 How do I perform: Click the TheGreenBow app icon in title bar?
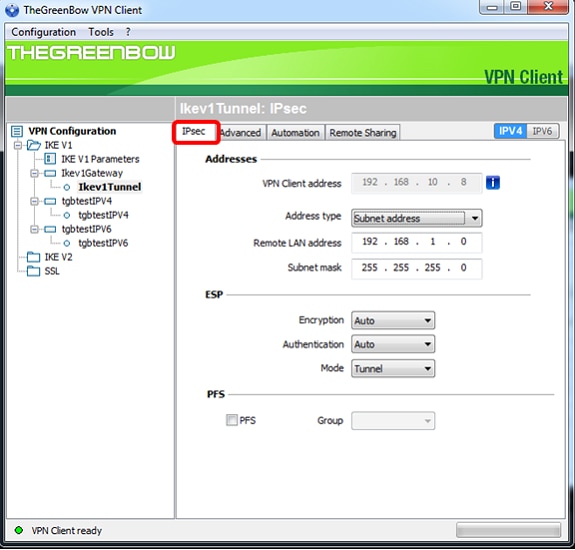pos(12,10)
